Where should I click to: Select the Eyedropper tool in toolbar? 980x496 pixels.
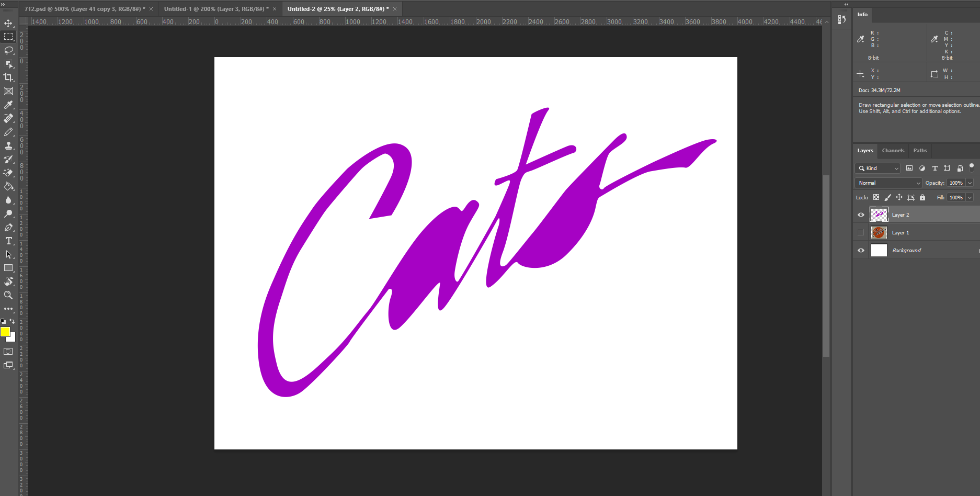[x=8, y=105]
